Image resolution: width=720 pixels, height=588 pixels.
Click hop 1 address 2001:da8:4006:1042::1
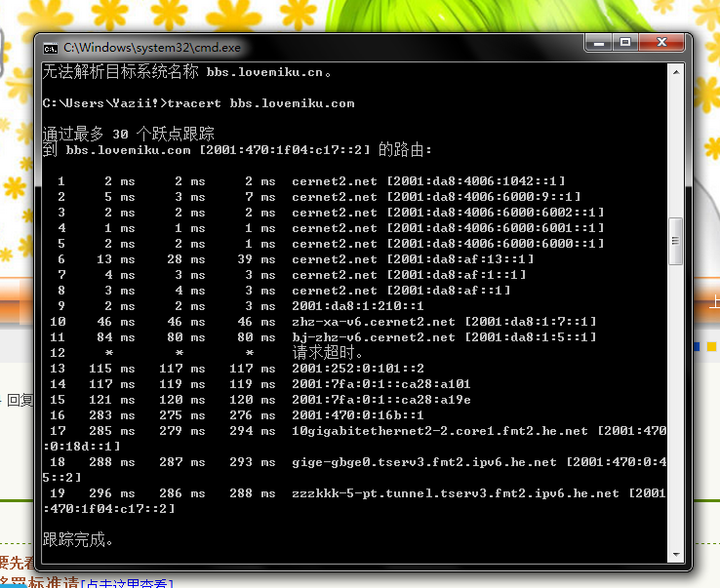click(476, 181)
